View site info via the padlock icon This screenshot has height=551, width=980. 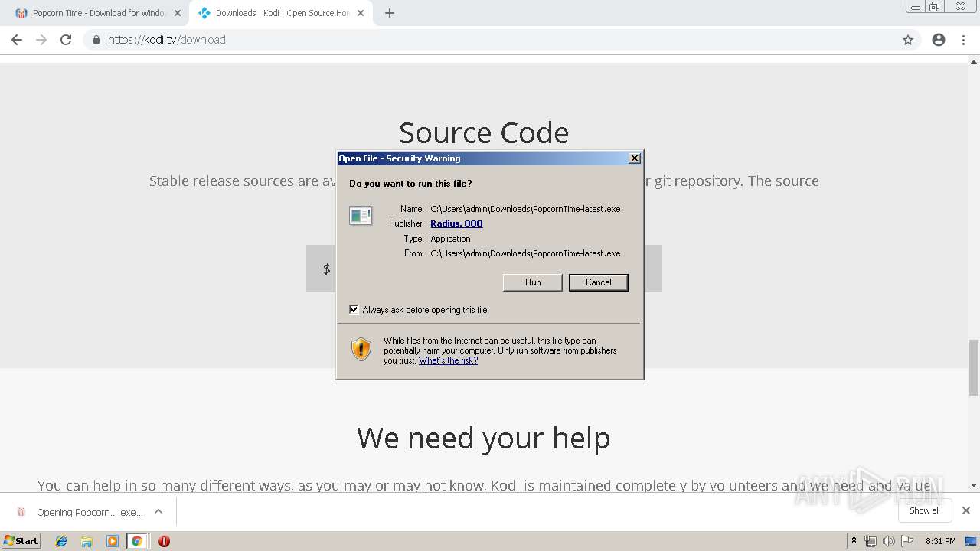pyautogui.click(x=96, y=40)
